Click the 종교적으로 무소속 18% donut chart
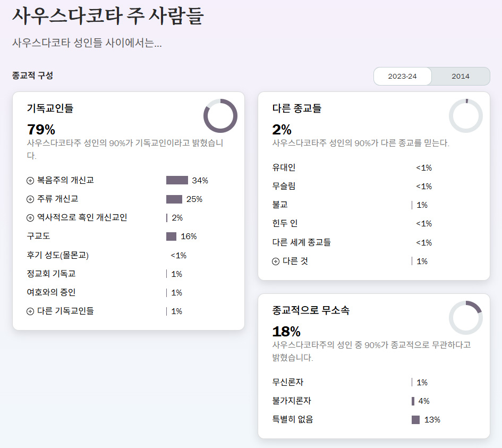This screenshot has width=502, height=448. [465, 318]
